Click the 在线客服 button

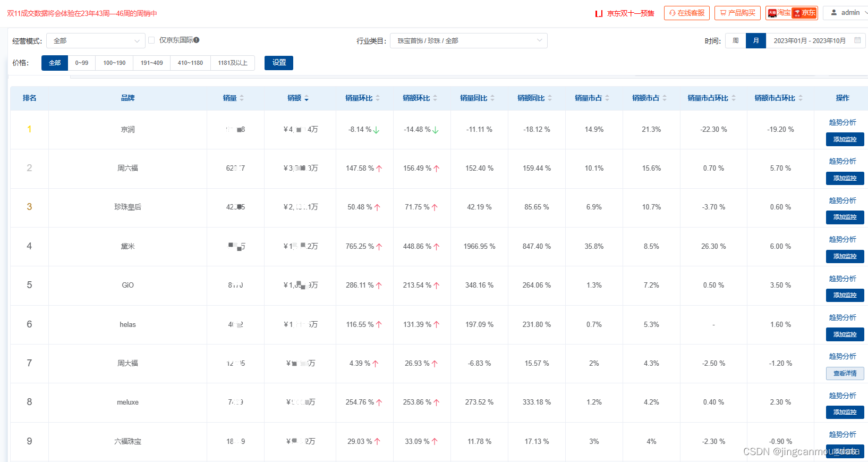point(687,13)
